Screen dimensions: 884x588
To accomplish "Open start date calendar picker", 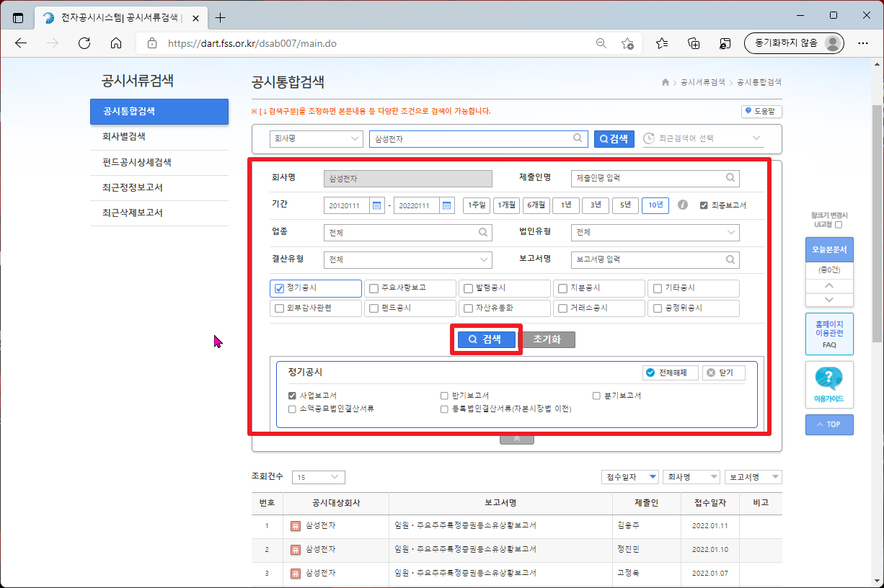I will coord(376,205).
